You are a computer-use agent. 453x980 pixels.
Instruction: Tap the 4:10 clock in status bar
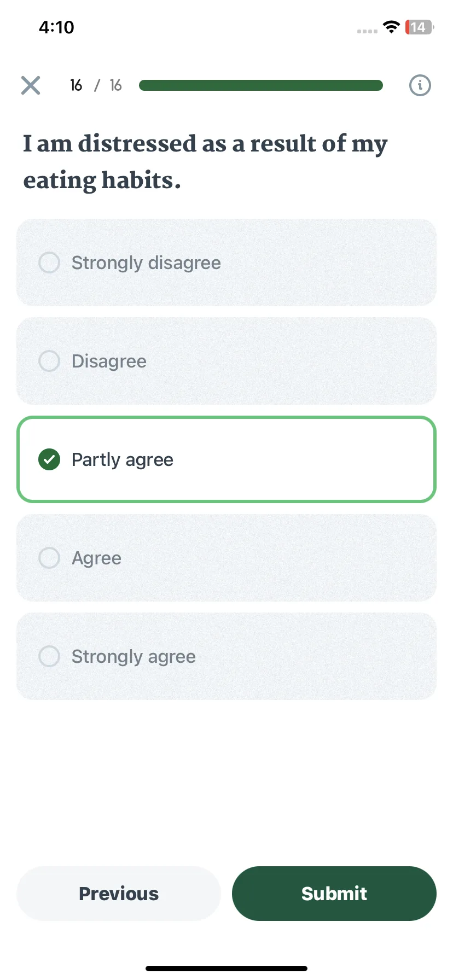[56, 27]
